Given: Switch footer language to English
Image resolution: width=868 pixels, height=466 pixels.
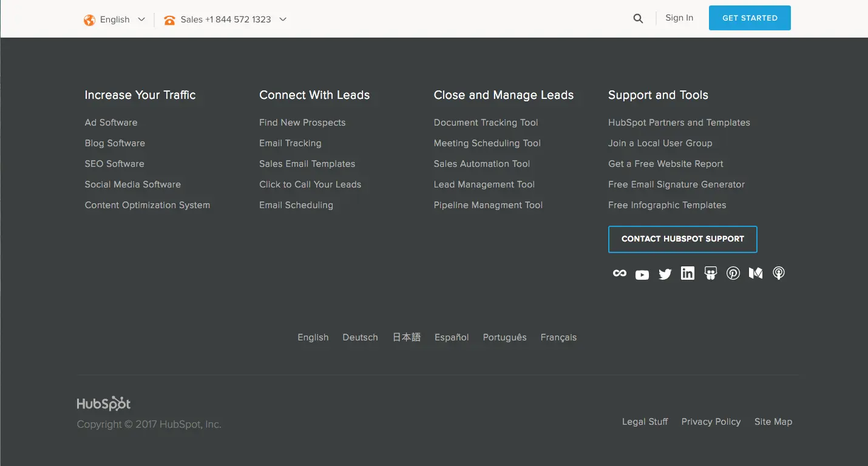Looking at the screenshot, I should tap(313, 337).
